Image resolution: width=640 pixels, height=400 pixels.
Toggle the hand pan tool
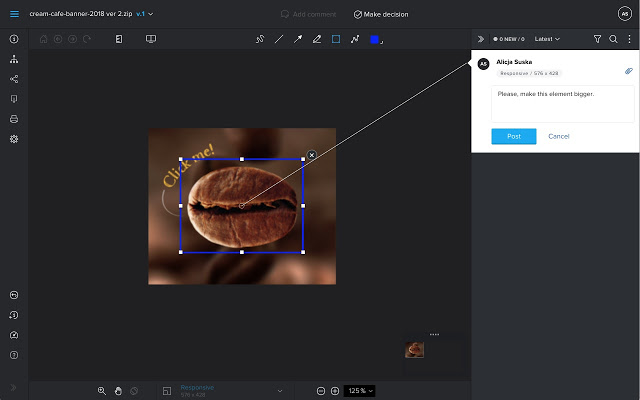[118, 390]
